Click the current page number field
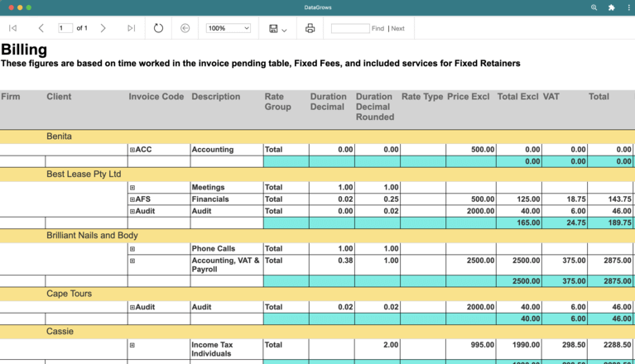 tap(65, 28)
